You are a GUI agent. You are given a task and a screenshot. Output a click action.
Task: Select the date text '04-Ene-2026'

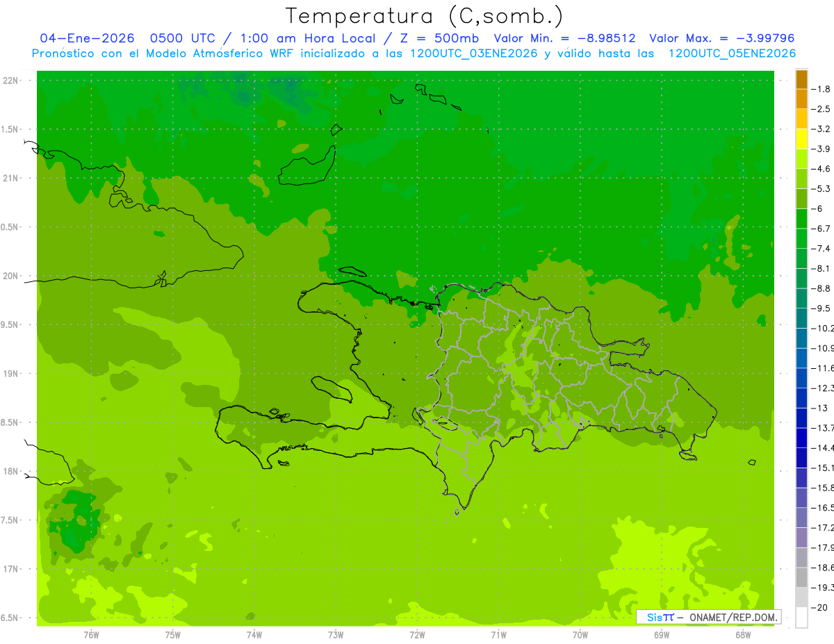coord(87,39)
